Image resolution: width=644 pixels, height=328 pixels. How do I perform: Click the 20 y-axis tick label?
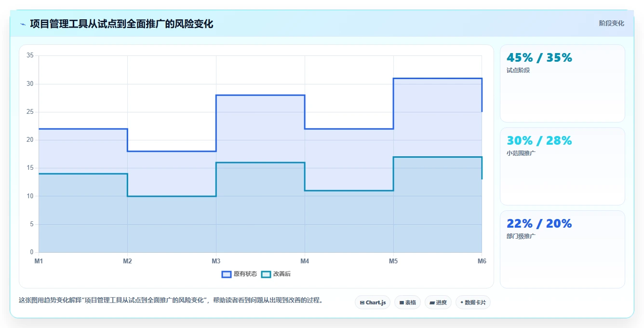30,140
